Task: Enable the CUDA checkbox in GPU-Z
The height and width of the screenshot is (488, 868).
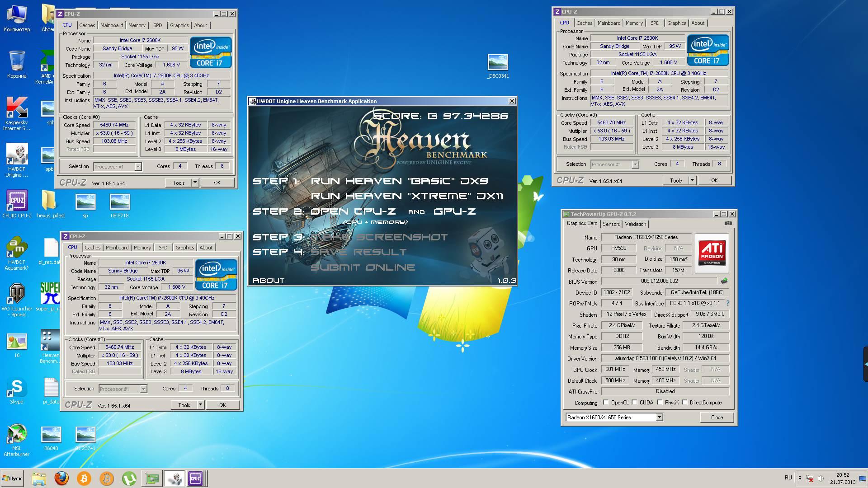Action: point(635,403)
